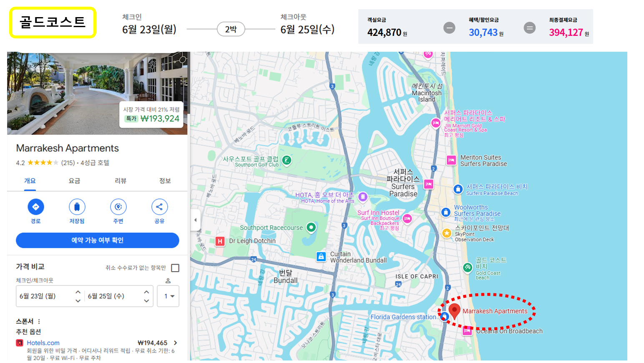
Task: Click the Curtain Wonderland Bundall shopping icon
Action: 321,257
